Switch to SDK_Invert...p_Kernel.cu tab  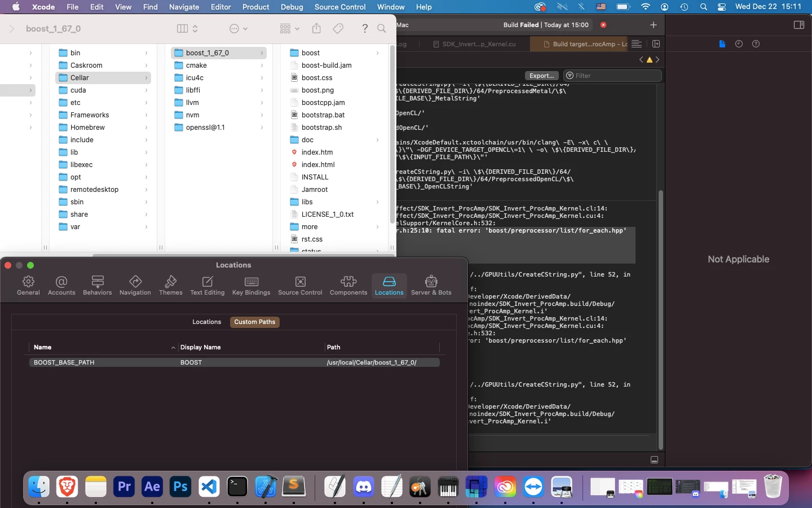pos(474,44)
